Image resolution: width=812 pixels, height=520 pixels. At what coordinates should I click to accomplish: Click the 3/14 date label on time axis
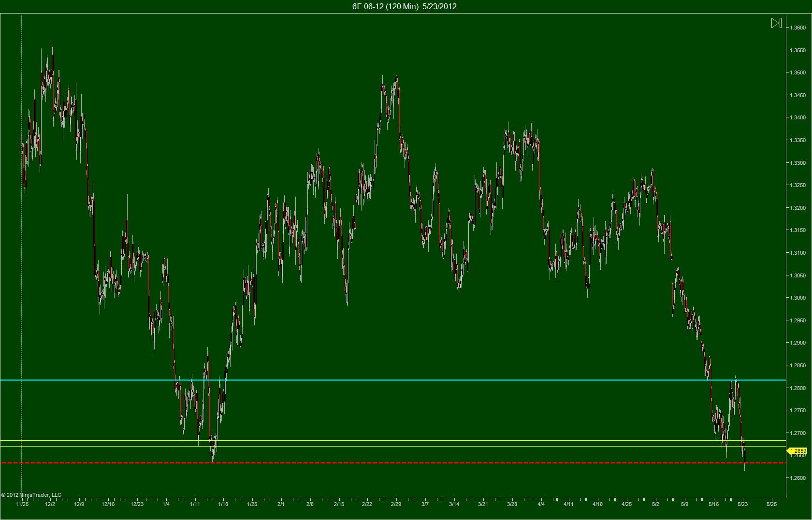(x=454, y=504)
